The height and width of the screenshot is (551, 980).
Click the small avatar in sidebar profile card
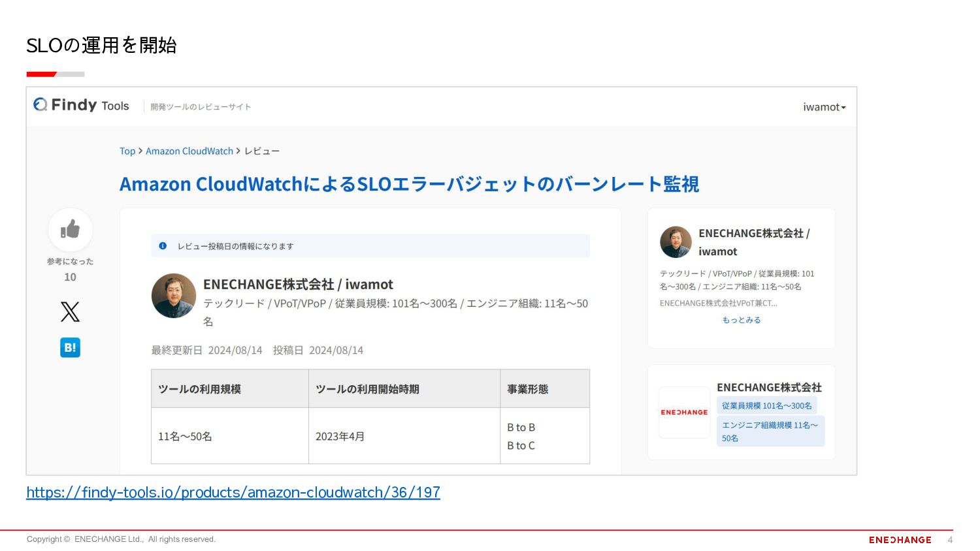[x=676, y=242]
